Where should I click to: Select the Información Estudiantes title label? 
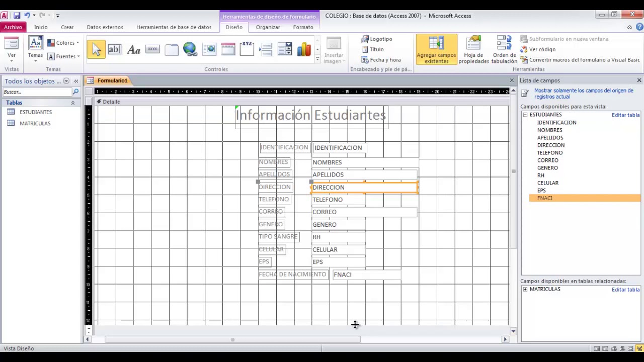tap(311, 115)
